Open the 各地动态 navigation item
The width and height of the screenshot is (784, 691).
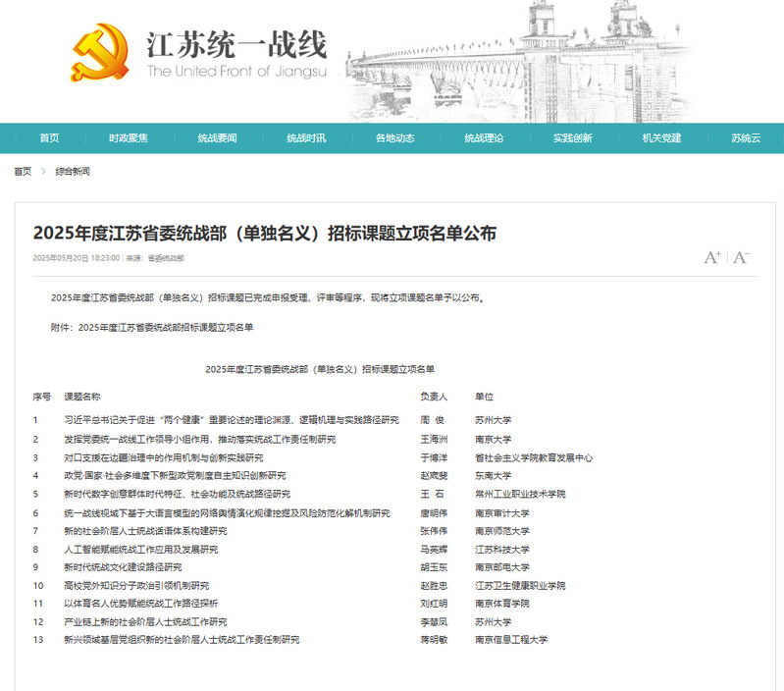coord(394,138)
